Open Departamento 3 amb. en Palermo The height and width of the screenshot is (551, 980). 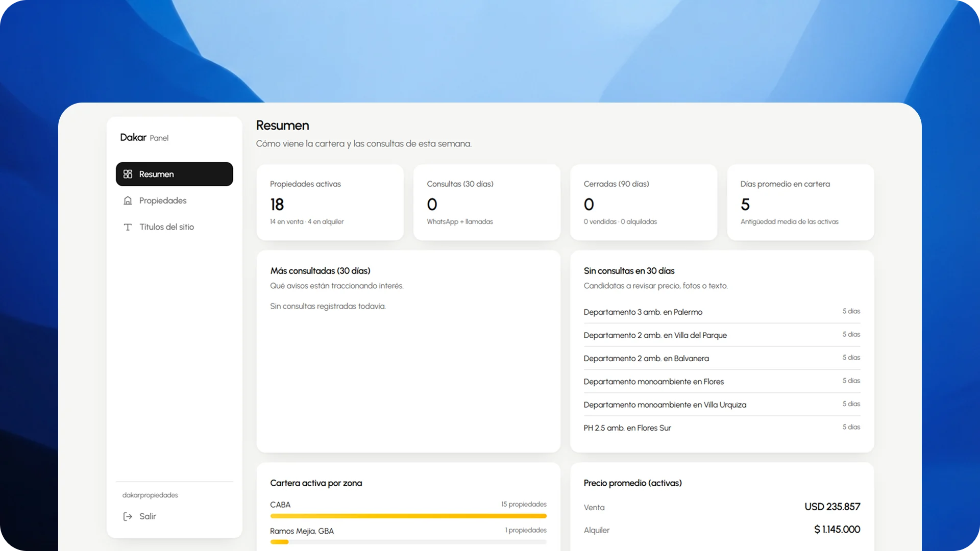click(x=722, y=312)
